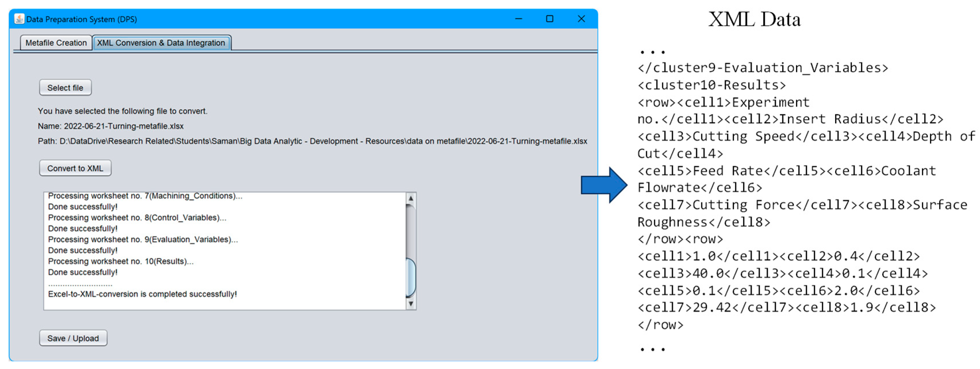
Task: Click the Java app icon in title bar
Action: (x=19, y=19)
